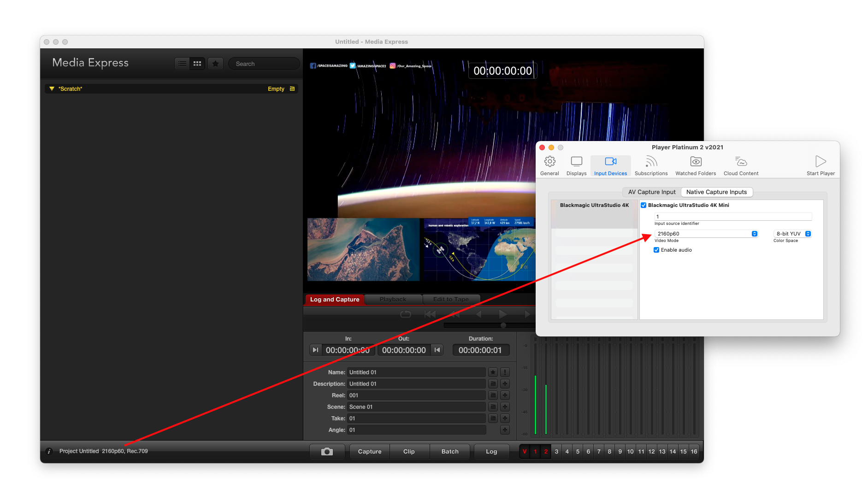Collapse the Scratch bin disclosure triangle
The image size is (868, 501).
click(x=52, y=89)
